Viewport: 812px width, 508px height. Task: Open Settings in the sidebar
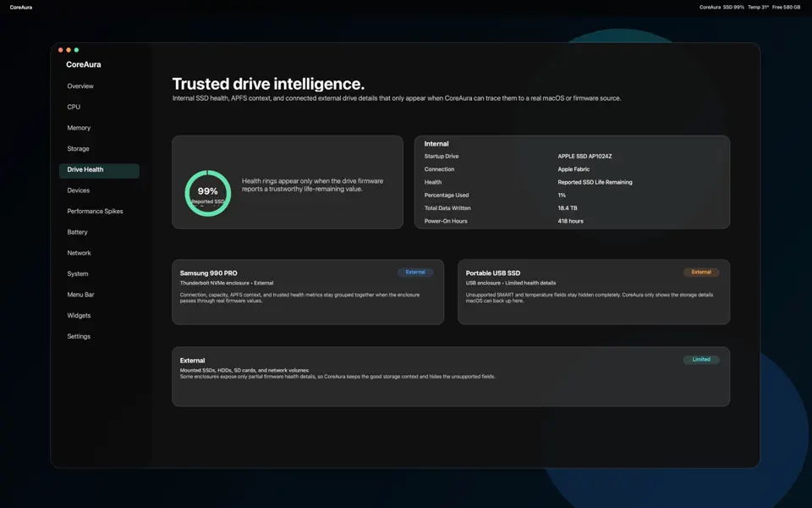pyautogui.click(x=79, y=336)
